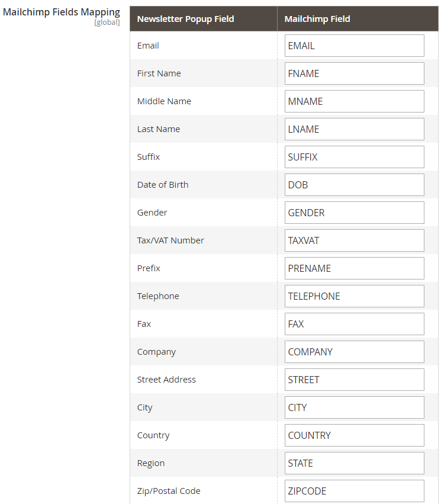Click the TAXVAT input field
The height and width of the screenshot is (504, 441).
tap(354, 240)
